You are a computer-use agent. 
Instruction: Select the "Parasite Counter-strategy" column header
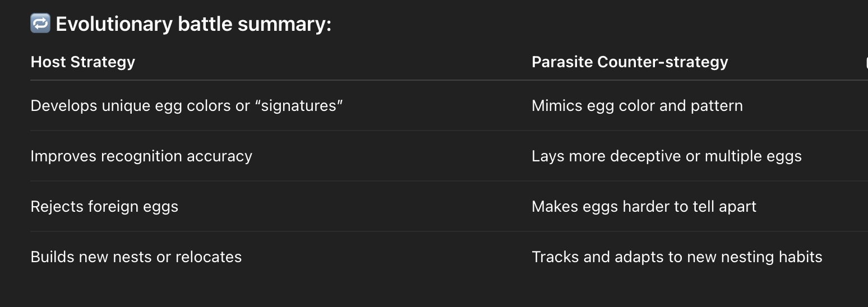[630, 62]
